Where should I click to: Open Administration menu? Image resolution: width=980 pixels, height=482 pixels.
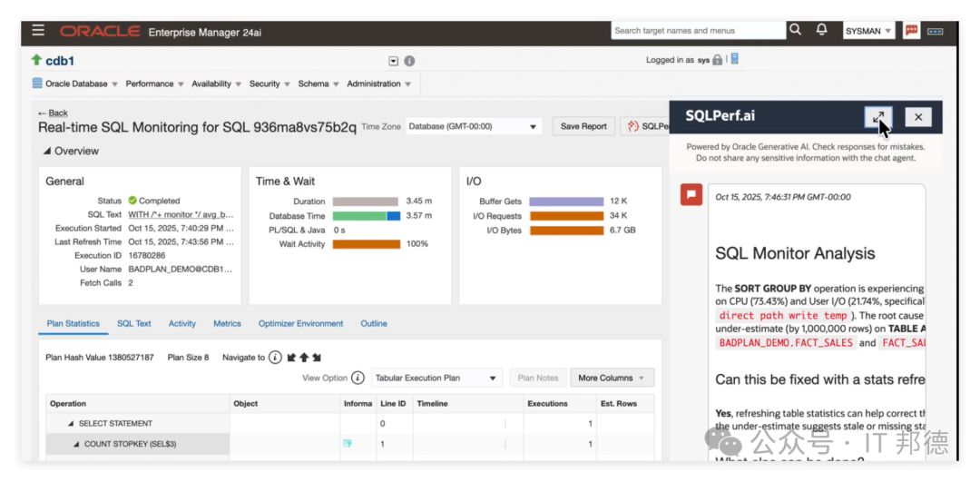coord(378,84)
